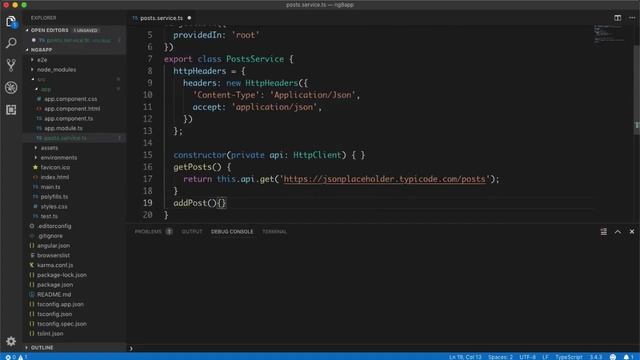Click the editor minimap preview
The width and height of the screenshot is (640, 360).
[609, 34]
